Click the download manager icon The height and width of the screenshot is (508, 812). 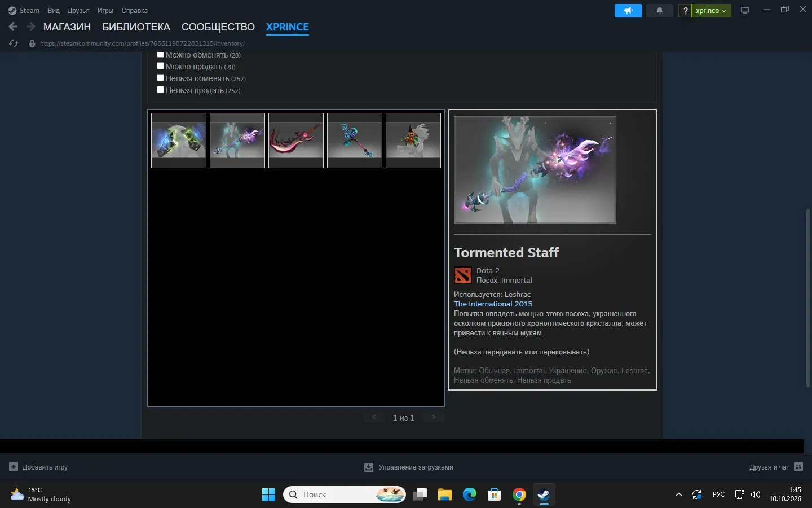pos(369,467)
